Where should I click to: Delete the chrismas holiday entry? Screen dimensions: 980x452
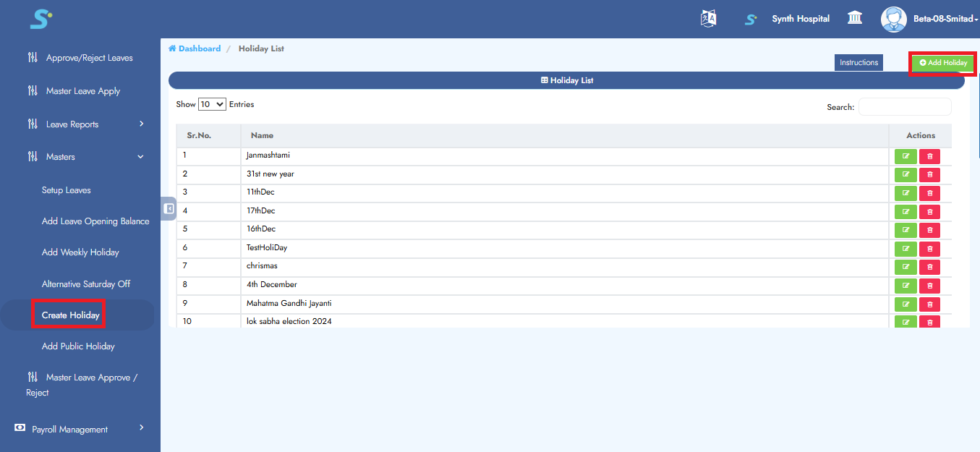929,268
